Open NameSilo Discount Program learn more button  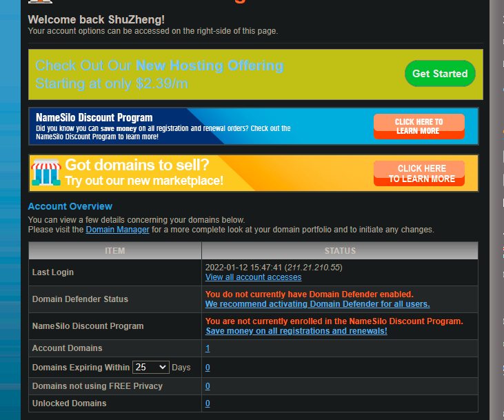point(419,126)
